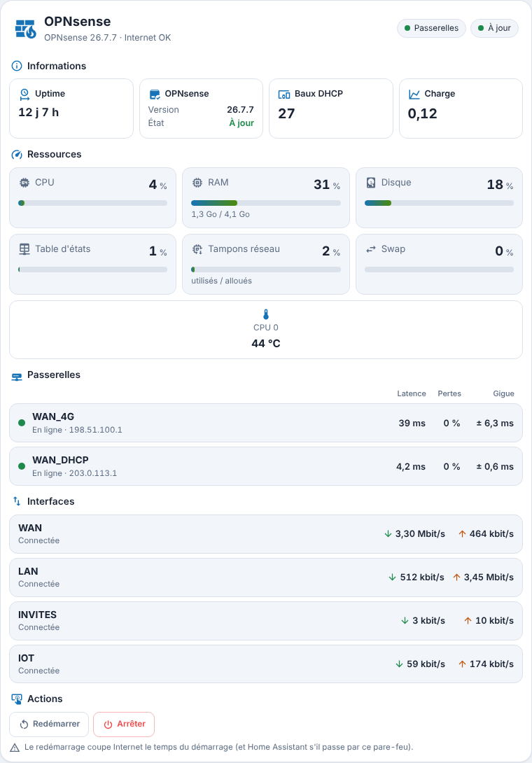Click the "± 6,3 ms" jitter value
Viewport: 532px width, 763px height.
coord(494,423)
